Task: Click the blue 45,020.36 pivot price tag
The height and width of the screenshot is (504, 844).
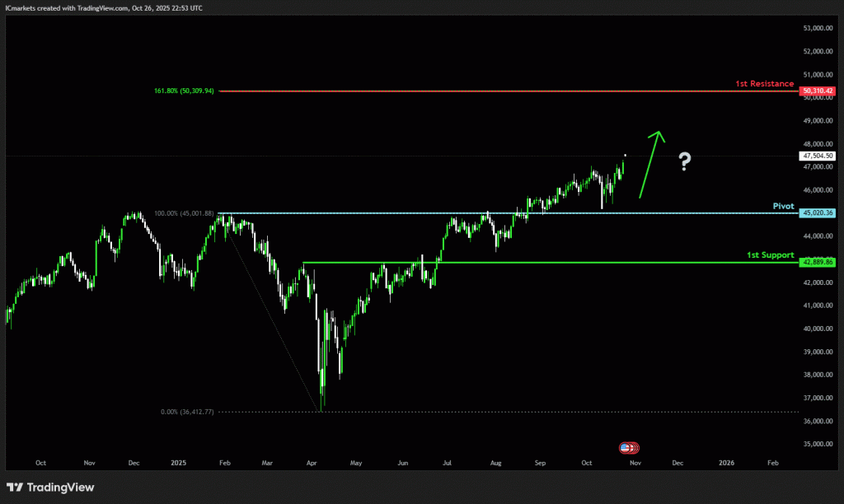Action: pyautogui.click(x=818, y=212)
